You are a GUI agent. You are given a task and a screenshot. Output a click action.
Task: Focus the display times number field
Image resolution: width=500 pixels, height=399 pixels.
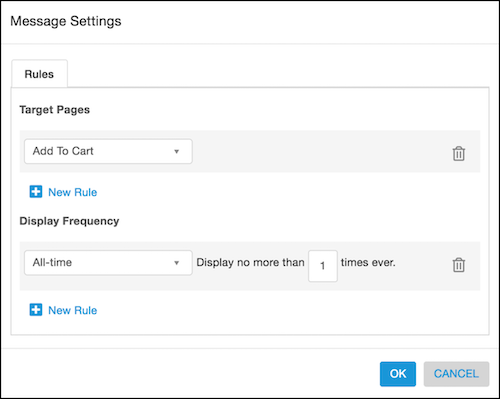[323, 266]
